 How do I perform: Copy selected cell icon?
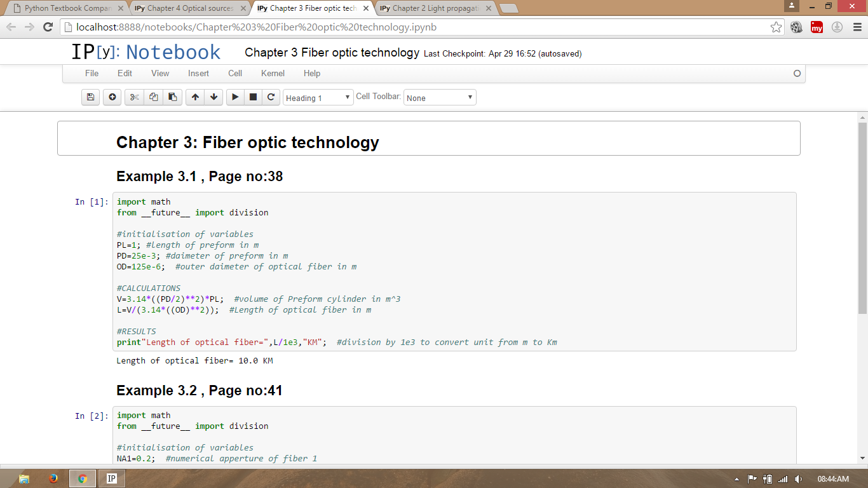[x=153, y=97]
